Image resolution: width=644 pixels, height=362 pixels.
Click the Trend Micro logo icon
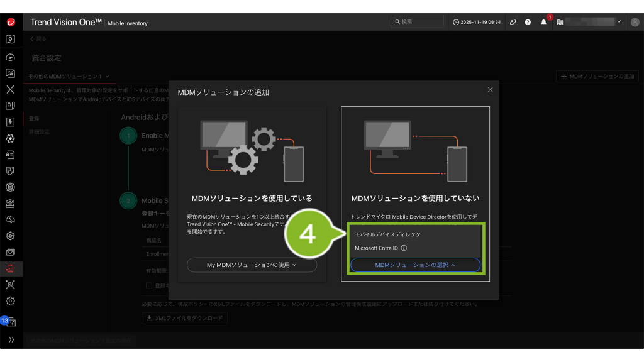pyautogui.click(x=11, y=22)
